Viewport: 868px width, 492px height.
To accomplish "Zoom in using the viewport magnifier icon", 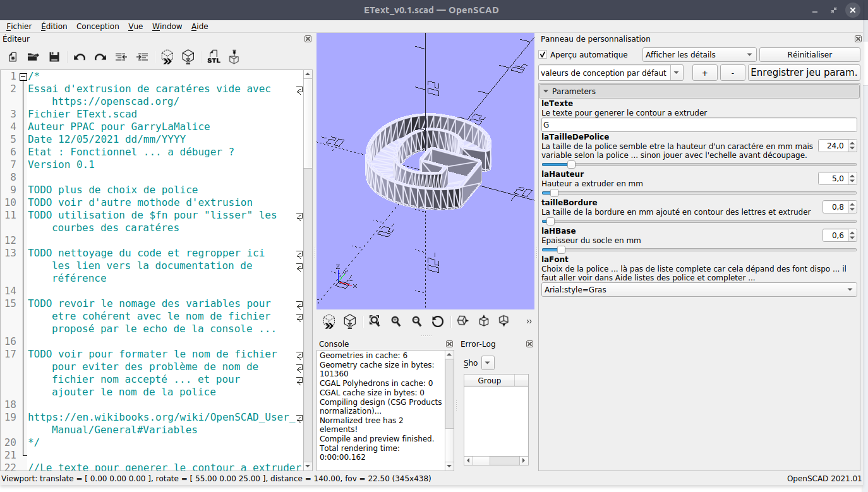I will (396, 321).
